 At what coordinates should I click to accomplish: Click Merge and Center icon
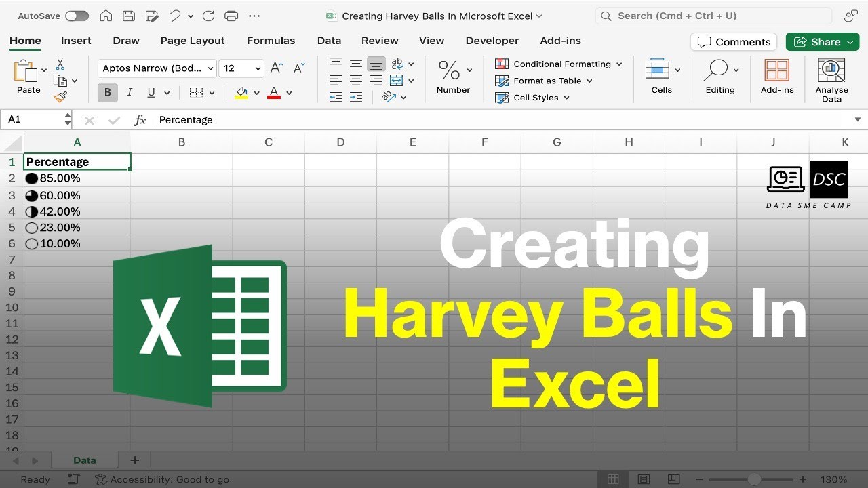click(x=397, y=81)
